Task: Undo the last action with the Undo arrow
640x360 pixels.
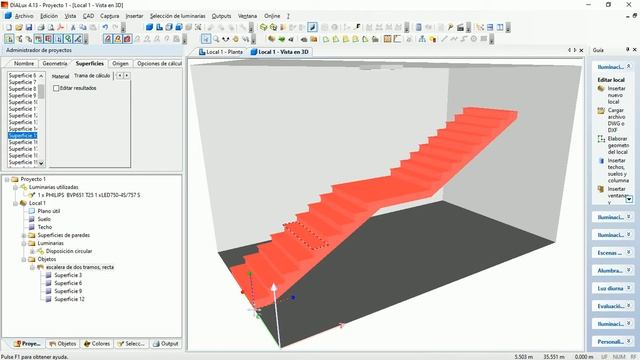Action: pyautogui.click(x=105, y=27)
